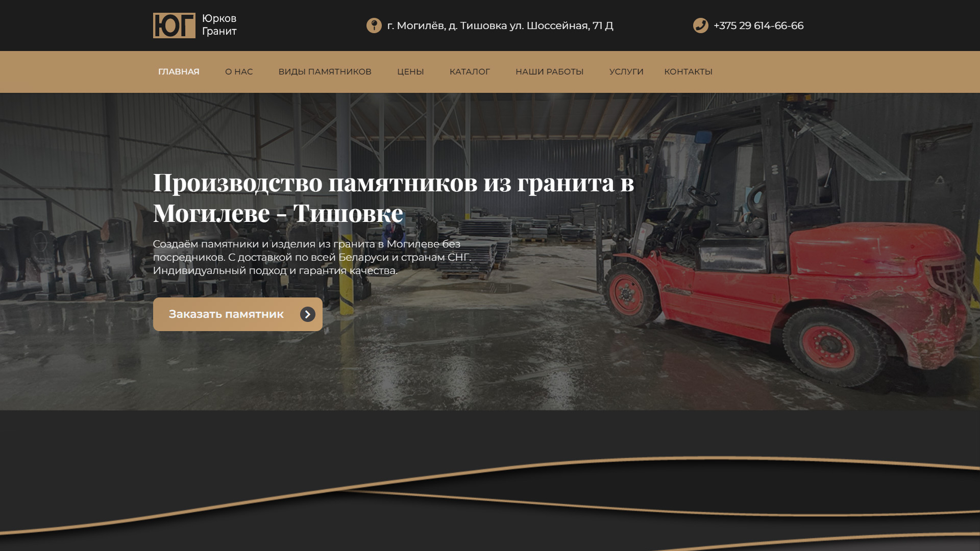Click the phone handset icon

[x=700, y=26]
